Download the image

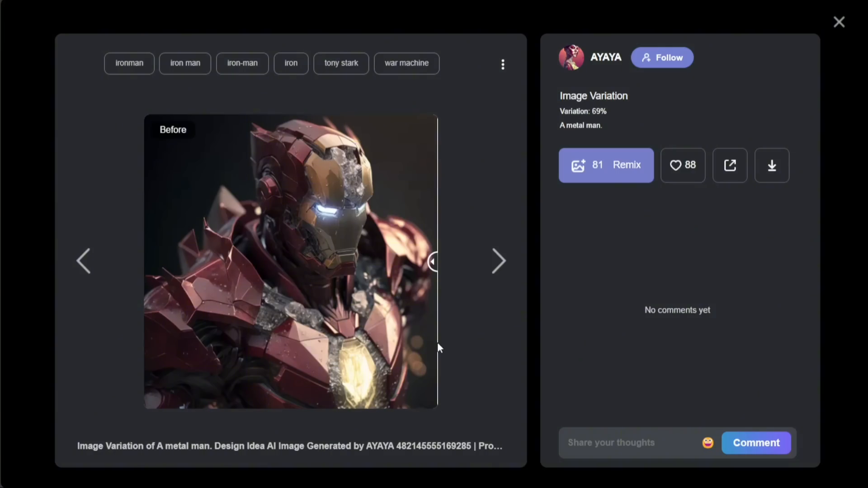(x=772, y=165)
